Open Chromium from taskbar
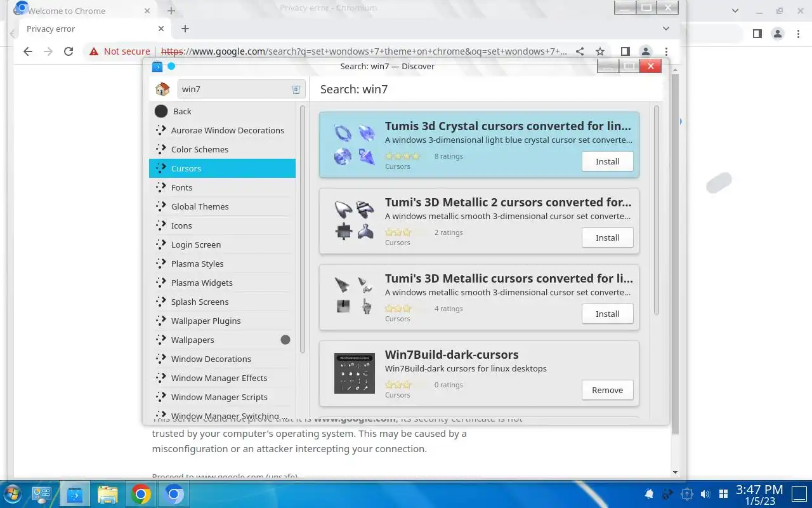Image resolution: width=812 pixels, height=508 pixels. (174, 495)
